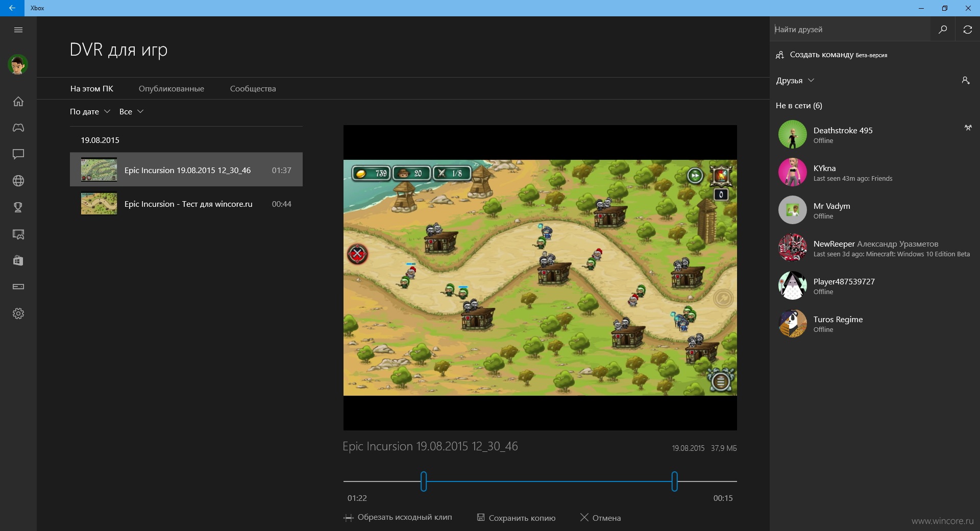
Task: Select clip 'Epic Incursion 19.08.2015 12_30_46'
Action: click(x=186, y=170)
